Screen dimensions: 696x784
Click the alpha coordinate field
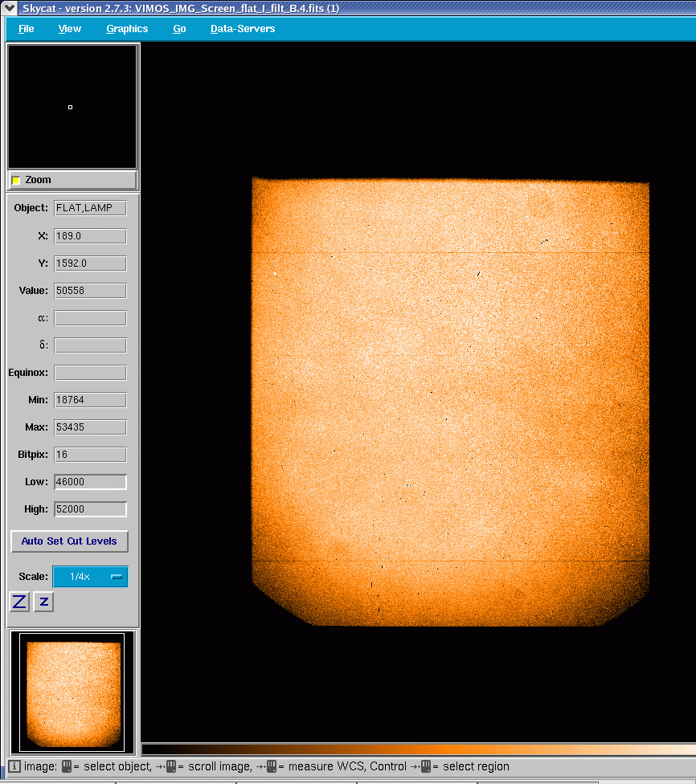tap(91, 318)
